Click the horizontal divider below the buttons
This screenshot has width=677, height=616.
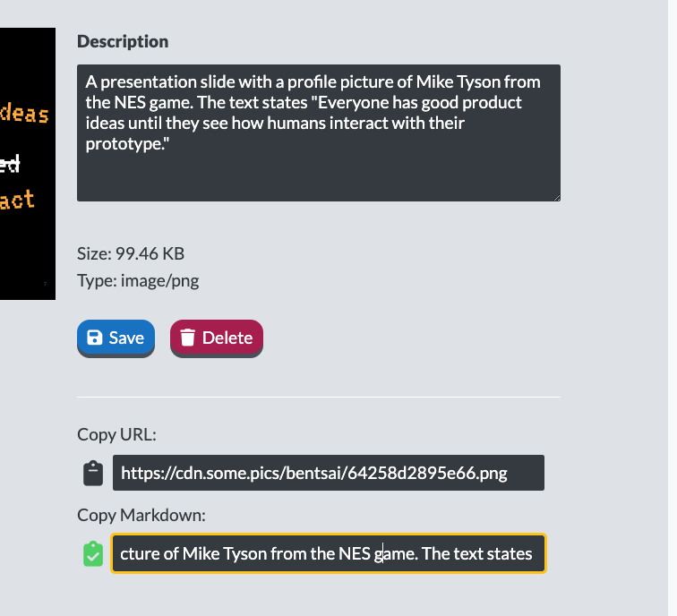click(x=319, y=397)
